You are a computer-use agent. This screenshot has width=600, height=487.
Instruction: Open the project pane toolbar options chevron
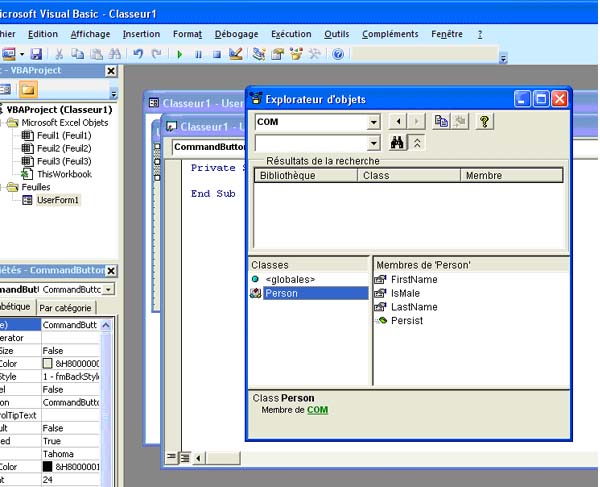click(114, 93)
